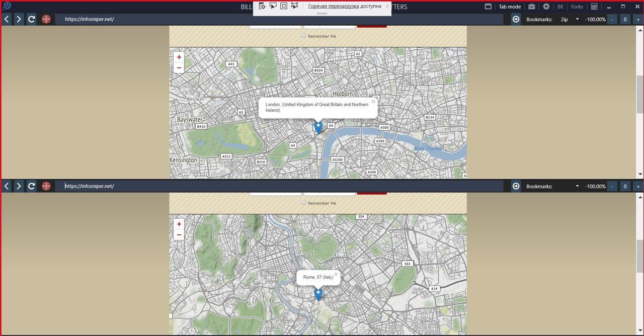644x336 pixels.
Task: Zoom out on the Rome map
Action: 179,235
